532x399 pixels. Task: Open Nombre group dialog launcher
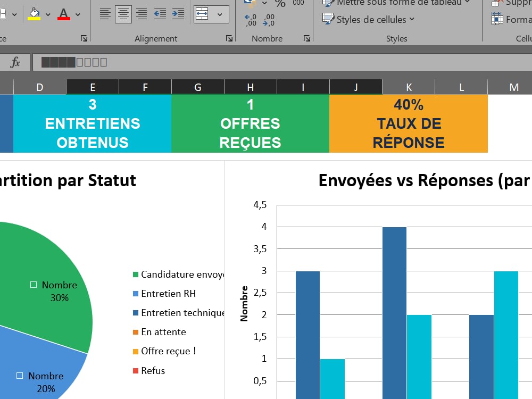pos(307,38)
